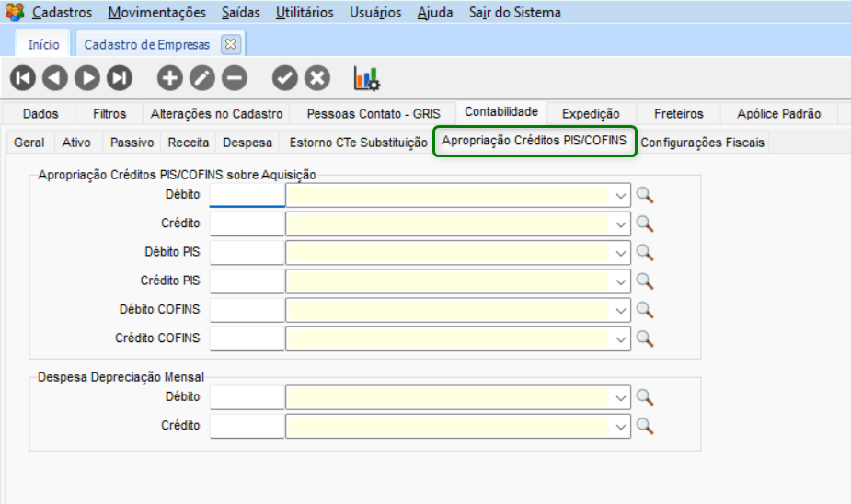Jump to the last record
851x504 pixels.
coord(120,78)
